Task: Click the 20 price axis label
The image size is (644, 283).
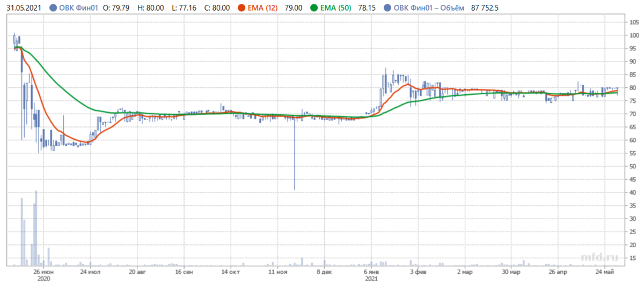Action: [633, 245]
